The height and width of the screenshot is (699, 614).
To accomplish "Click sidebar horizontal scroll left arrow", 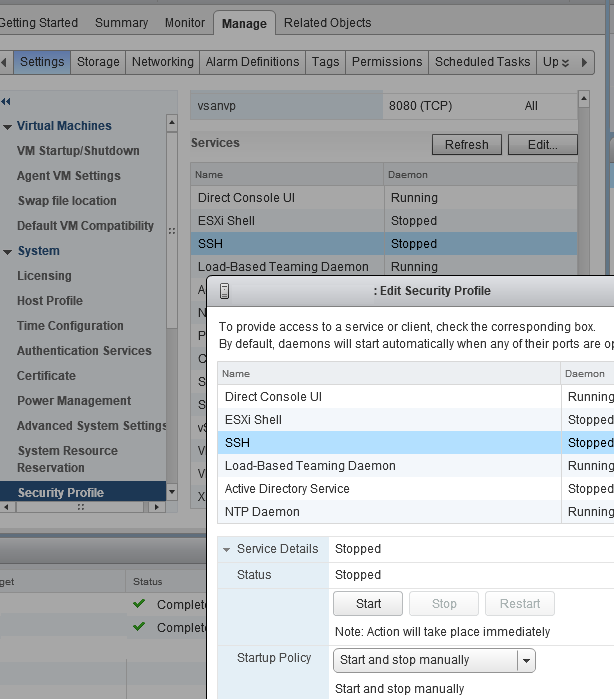I will tap(6, 507).
